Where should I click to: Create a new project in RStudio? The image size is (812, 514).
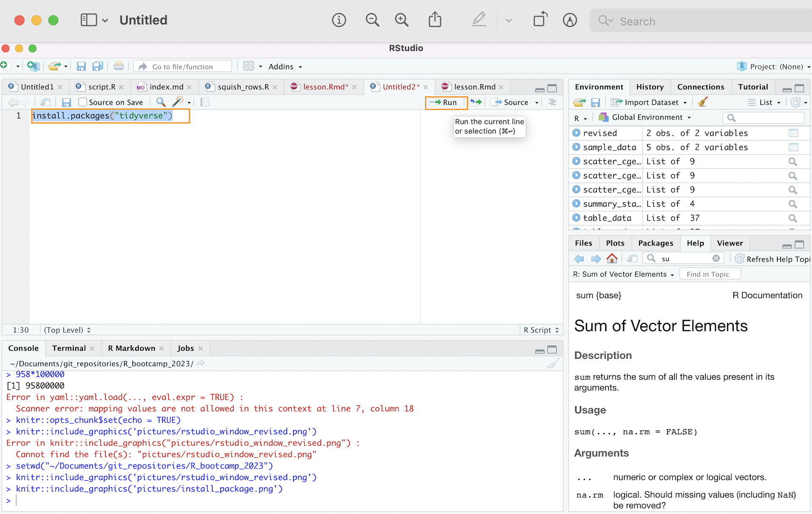[x=33, y=66]
